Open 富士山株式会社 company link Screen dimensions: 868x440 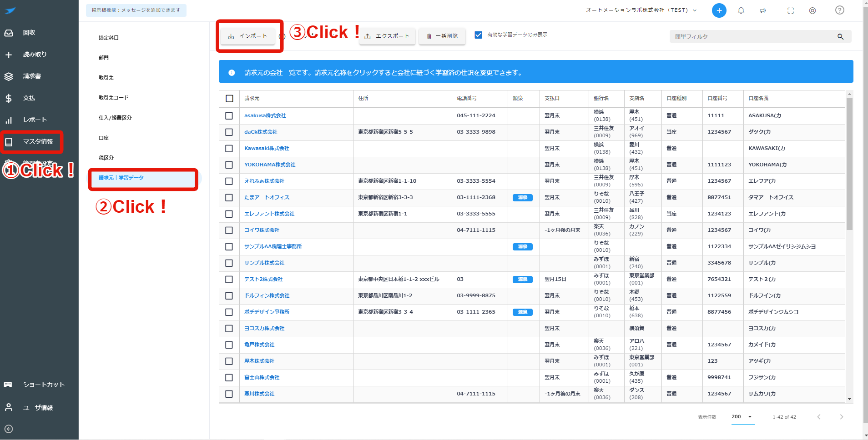pyautogui.click(x=262, y=378)
